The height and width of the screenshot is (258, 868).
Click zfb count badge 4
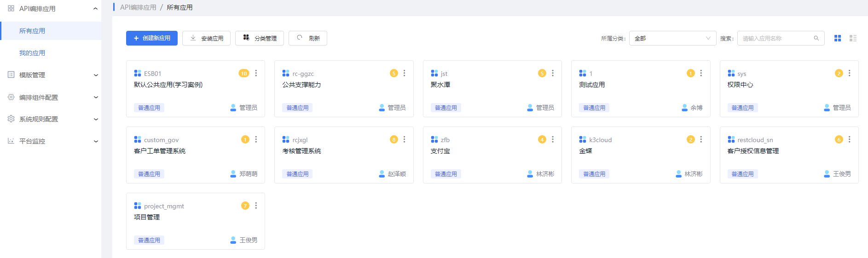tap(542, 139)
